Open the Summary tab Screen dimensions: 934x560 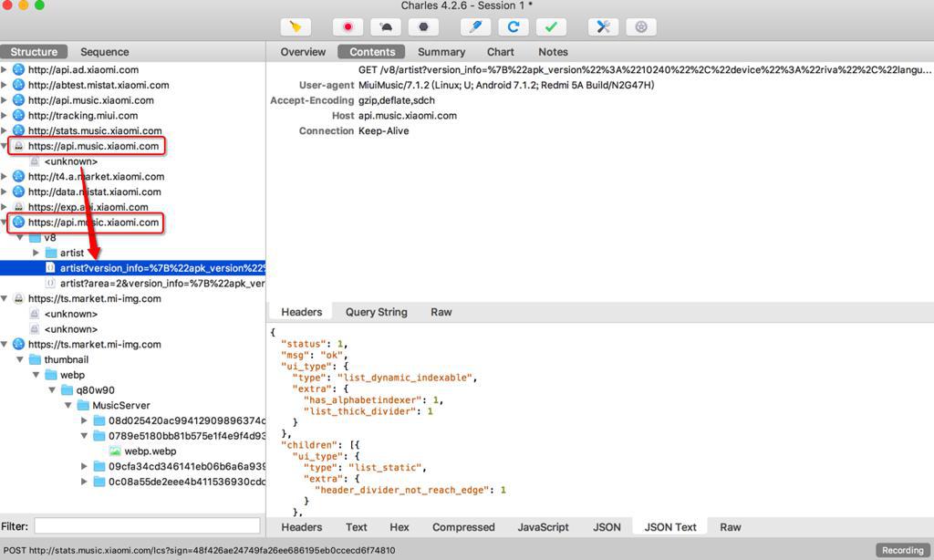tap(441, 52)
